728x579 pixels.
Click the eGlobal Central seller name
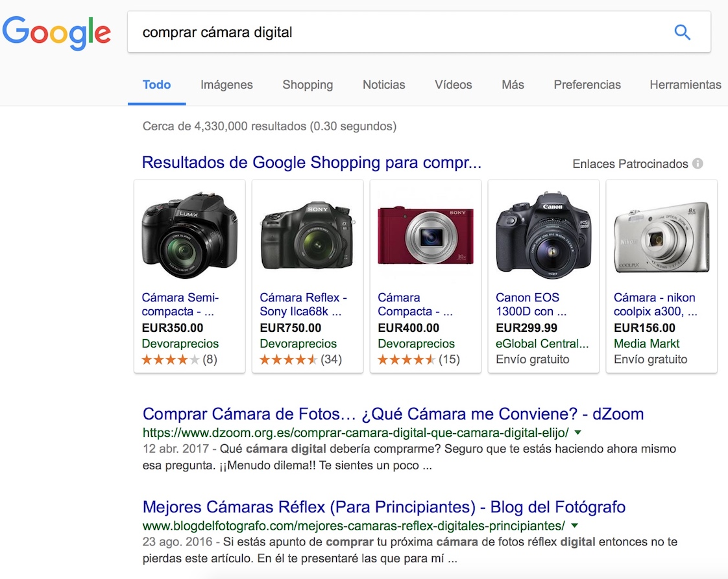[x=542, y=344]
